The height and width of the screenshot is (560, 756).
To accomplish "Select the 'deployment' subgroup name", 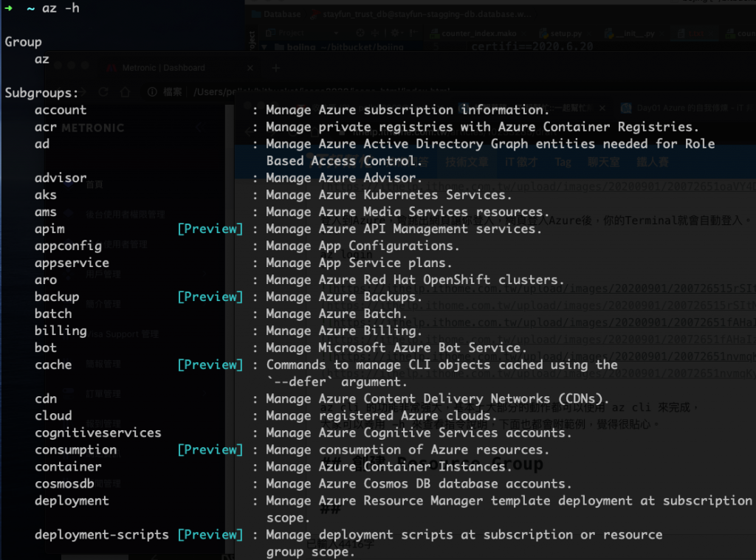I will click(72, 501).
